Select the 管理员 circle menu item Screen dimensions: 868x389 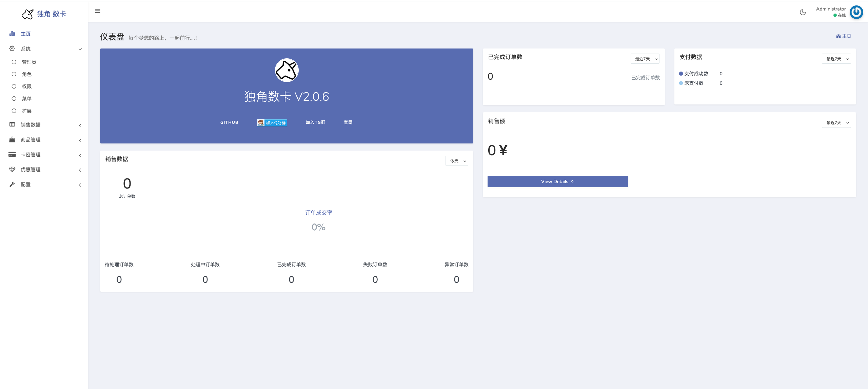(29, 62)
